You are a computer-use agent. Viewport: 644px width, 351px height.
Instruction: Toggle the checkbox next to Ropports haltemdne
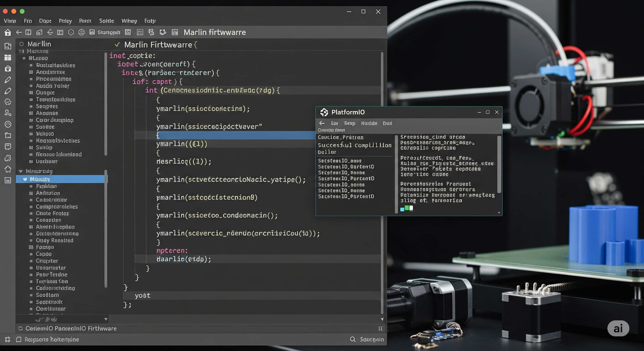point(19,339)
